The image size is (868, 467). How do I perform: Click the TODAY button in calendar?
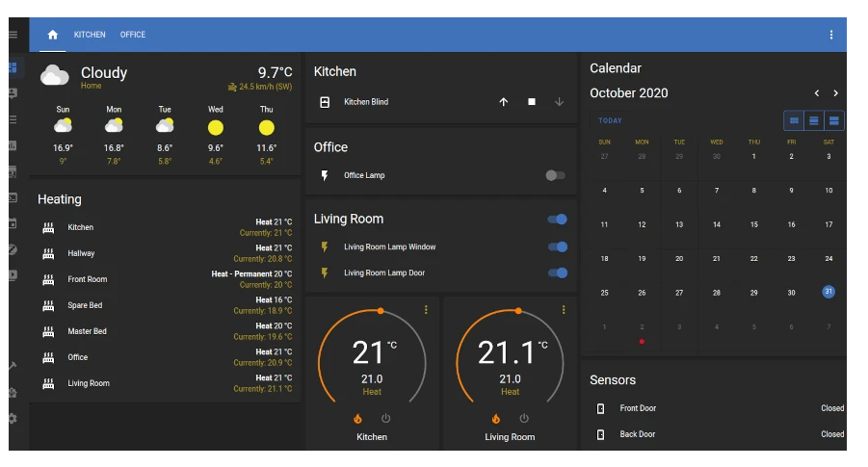pyautogui.click(x=610, y=120)
